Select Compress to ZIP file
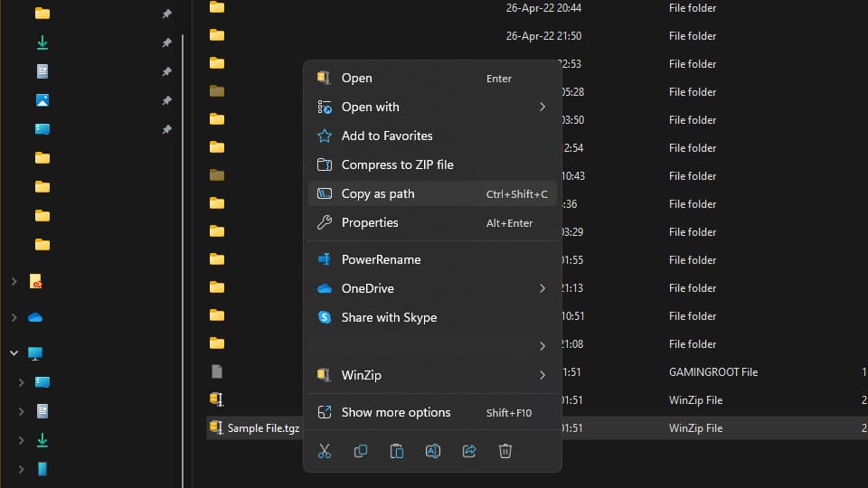This screenshot has width=868, height=488. (x=397, y=164)
